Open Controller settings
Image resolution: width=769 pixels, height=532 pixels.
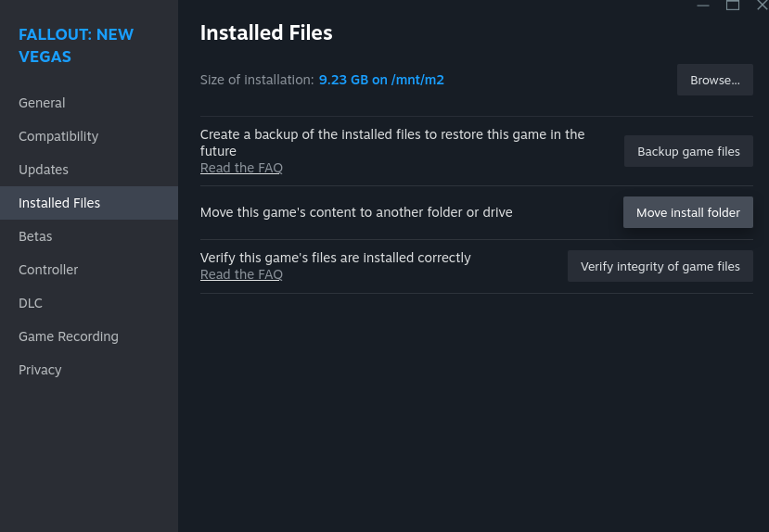coord(89,270)
